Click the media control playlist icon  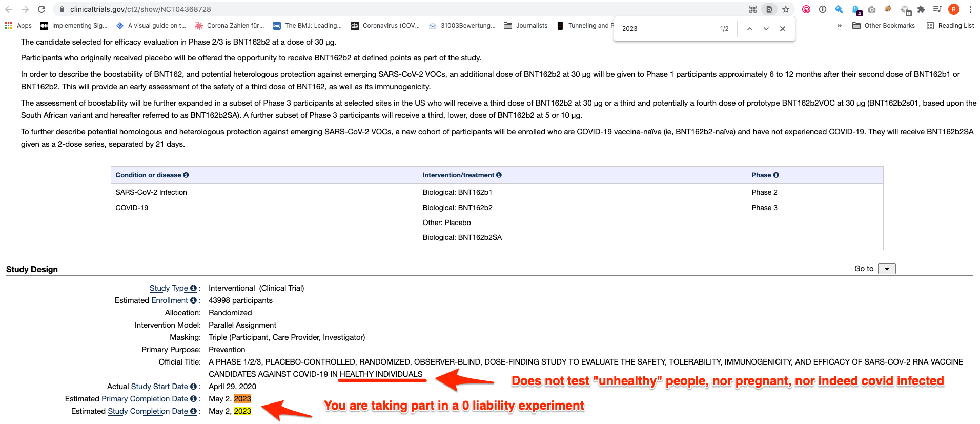point(937,9)
